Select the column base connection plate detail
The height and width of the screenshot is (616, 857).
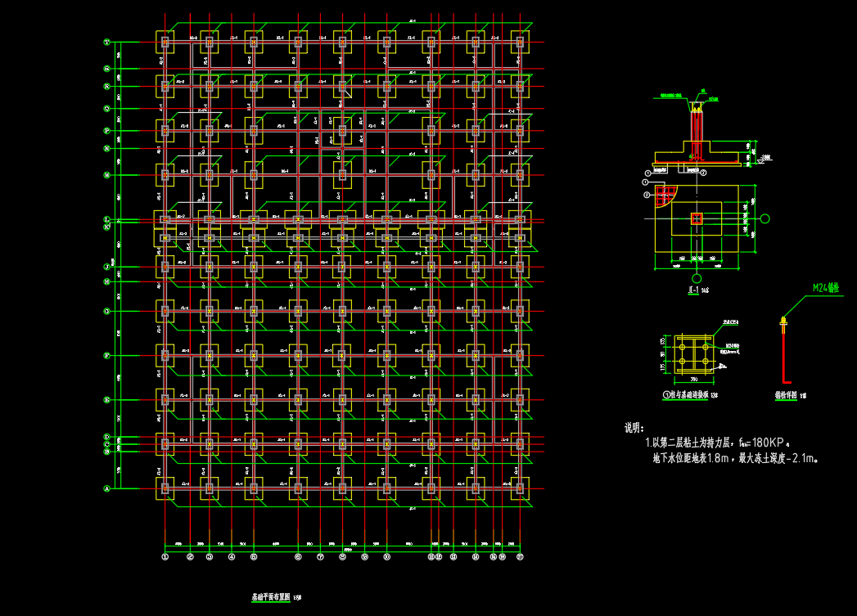[x=693, y=353]
